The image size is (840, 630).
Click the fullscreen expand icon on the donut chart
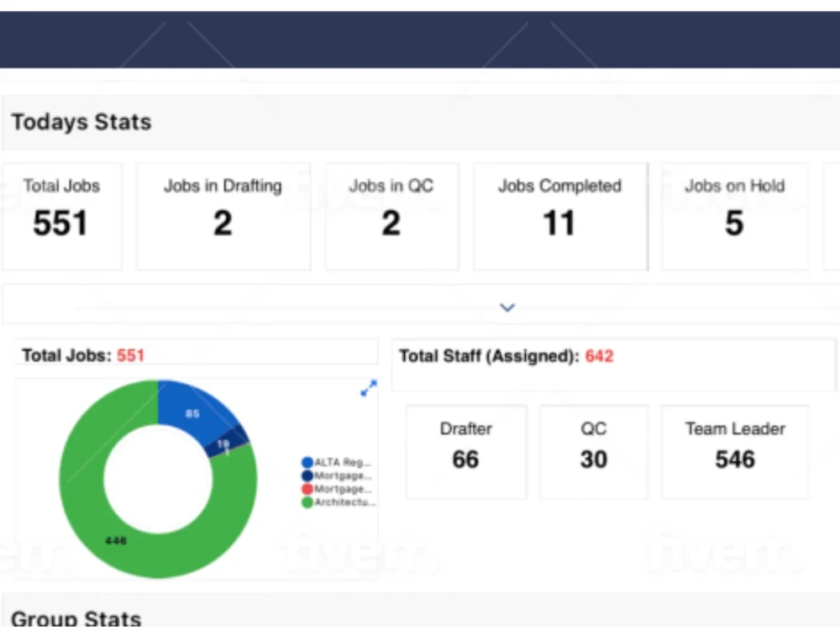point(367,388)
